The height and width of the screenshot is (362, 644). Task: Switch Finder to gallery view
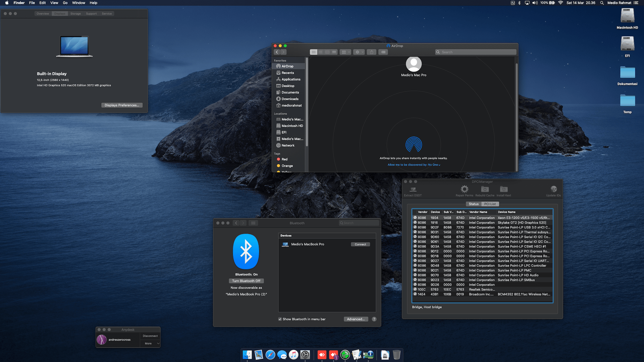334,52
